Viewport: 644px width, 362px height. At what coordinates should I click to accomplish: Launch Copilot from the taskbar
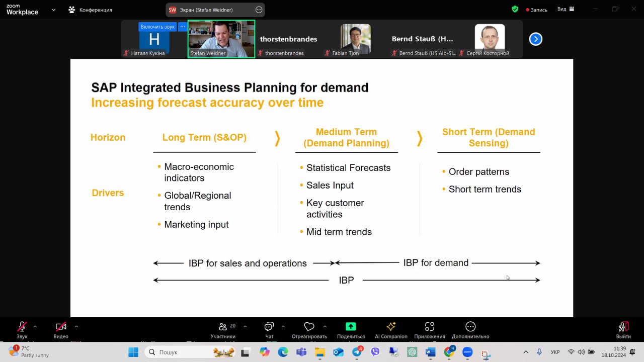point(265,352)
